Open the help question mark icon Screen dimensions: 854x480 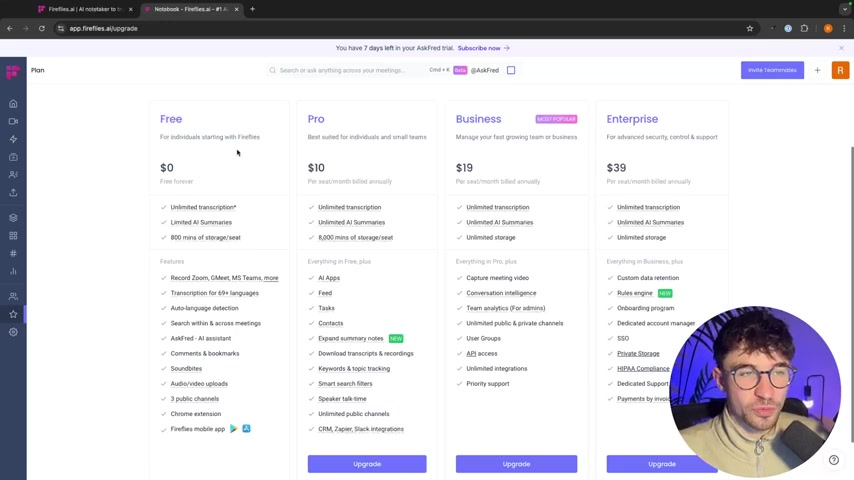point(833,460)
